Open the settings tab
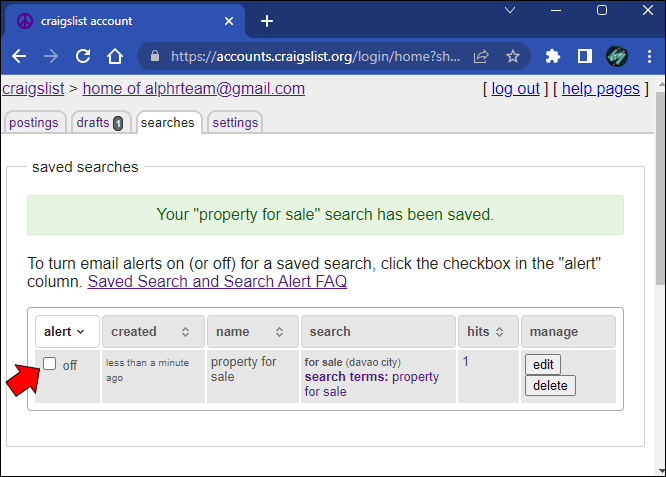 (235, 122)
